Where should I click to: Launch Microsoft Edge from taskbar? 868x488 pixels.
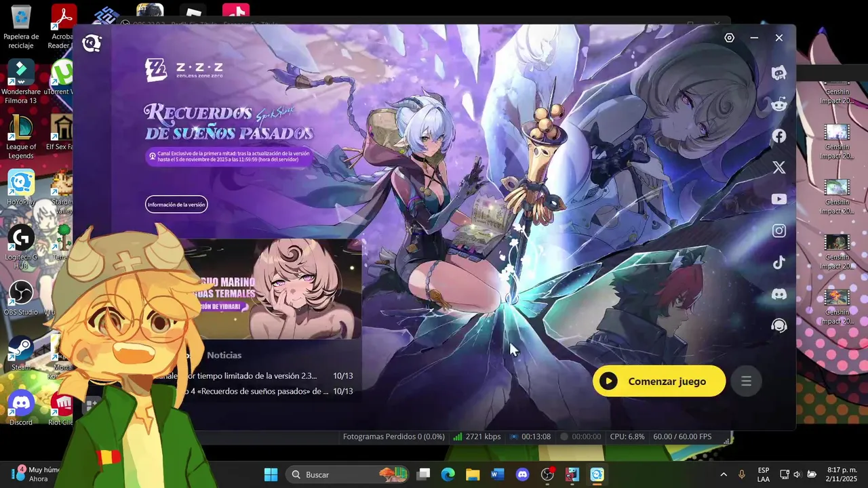448,474
